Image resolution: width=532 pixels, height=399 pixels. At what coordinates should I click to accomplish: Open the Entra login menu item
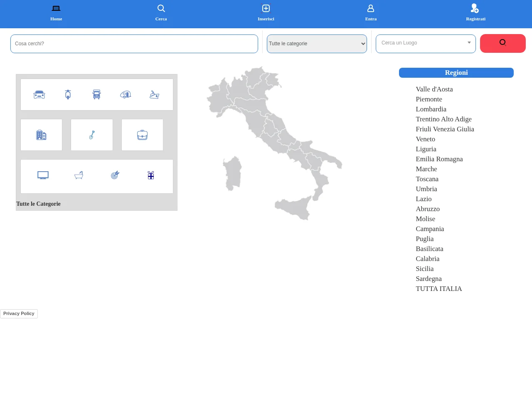pyautogui.click(x=371, y=13)
